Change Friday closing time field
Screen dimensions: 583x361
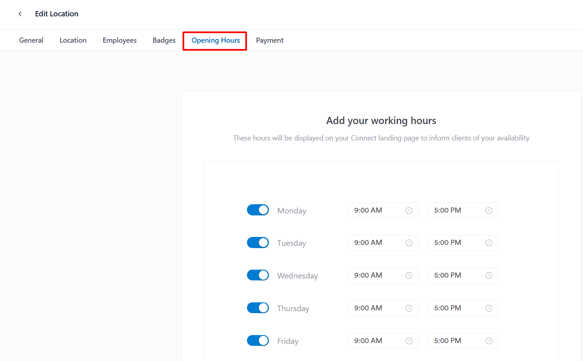pyautogui.click(x=463, y=341)
